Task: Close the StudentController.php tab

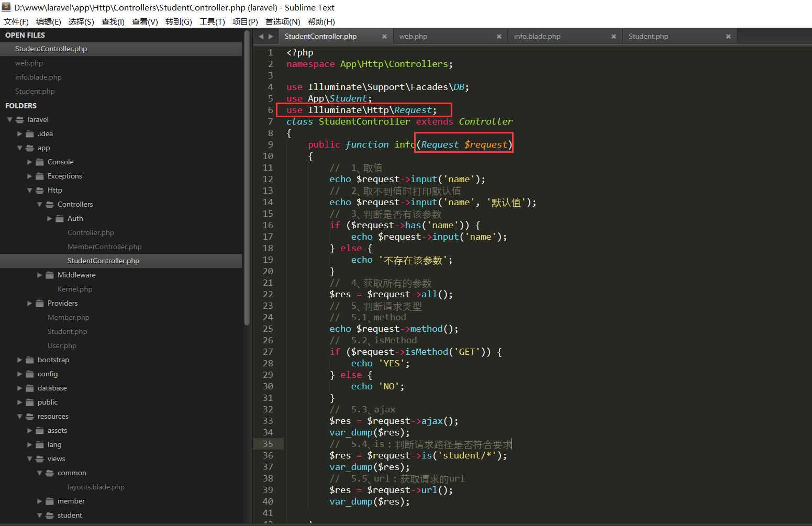Action: point(384,37)
